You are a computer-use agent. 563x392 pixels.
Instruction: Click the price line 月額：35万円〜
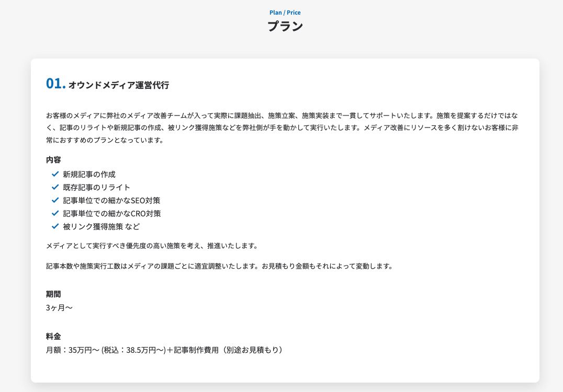165,350
